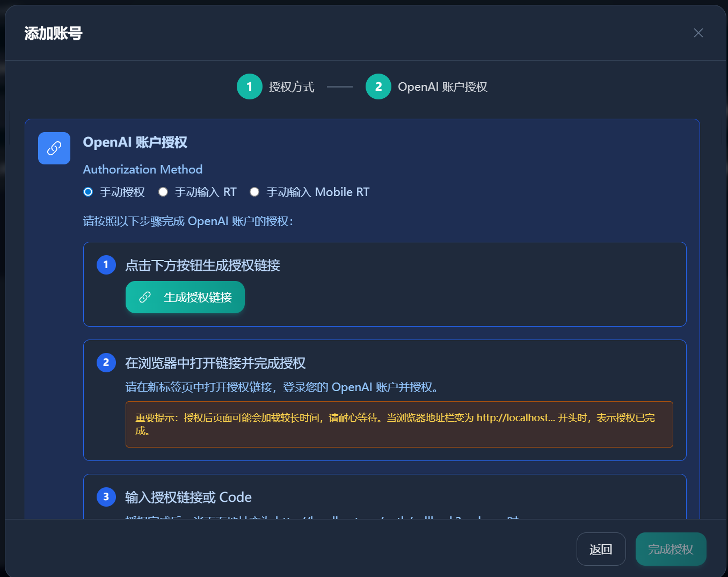Click the Authorization Method label
The height and width of the screenshot is (577, 728).
[143, 169]
